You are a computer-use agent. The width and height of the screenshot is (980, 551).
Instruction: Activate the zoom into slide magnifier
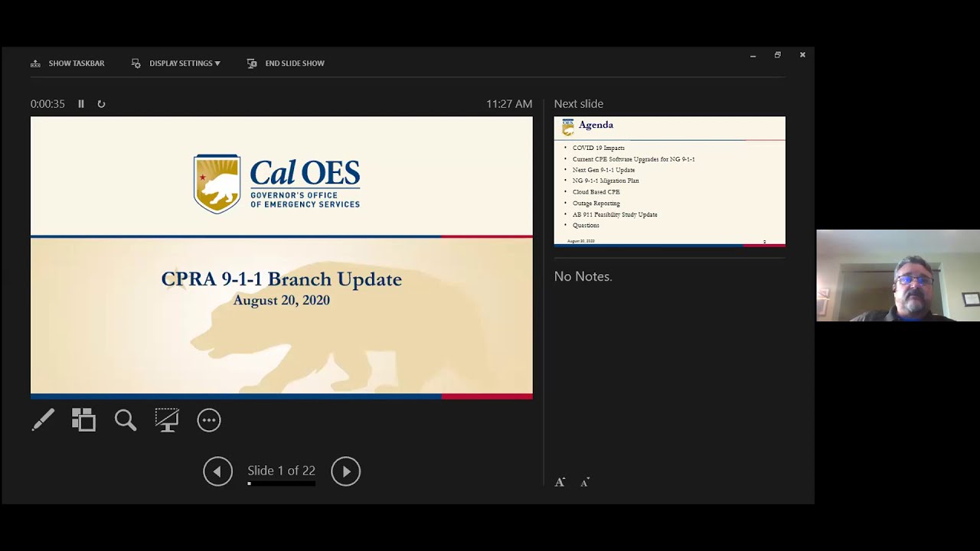[126, 419]
